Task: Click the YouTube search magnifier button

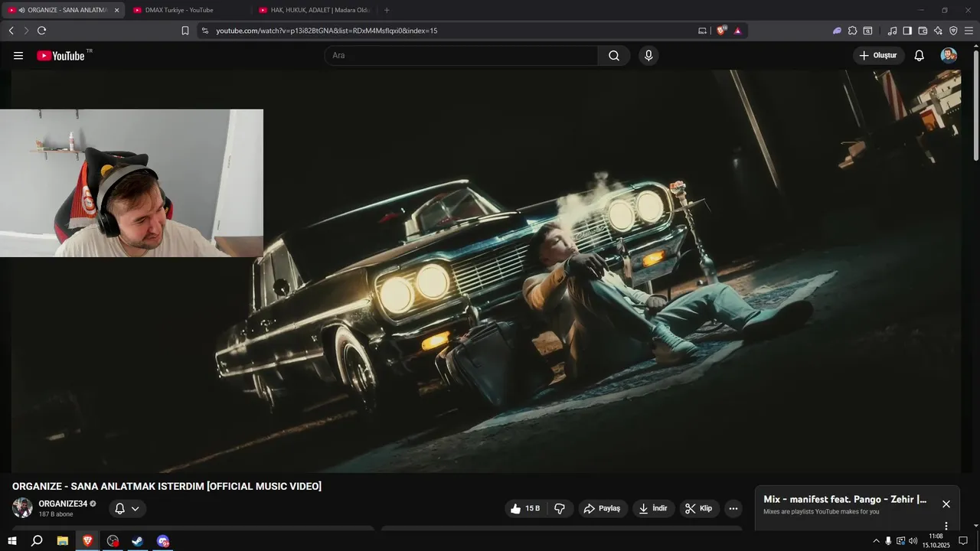Action: 614,56
